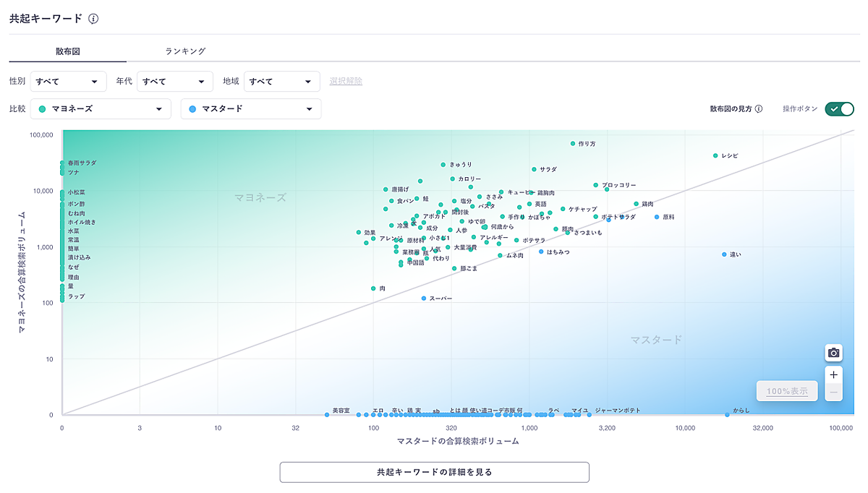
Task: Click the 共起キーワードの詳細を見る button
Action: coord(434,472)
